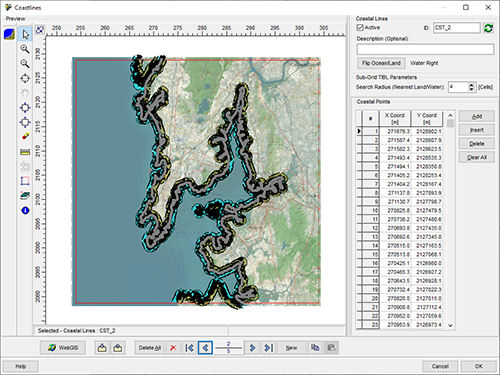
Task: Select the zoom in magnifier tool
Action: 25,49
